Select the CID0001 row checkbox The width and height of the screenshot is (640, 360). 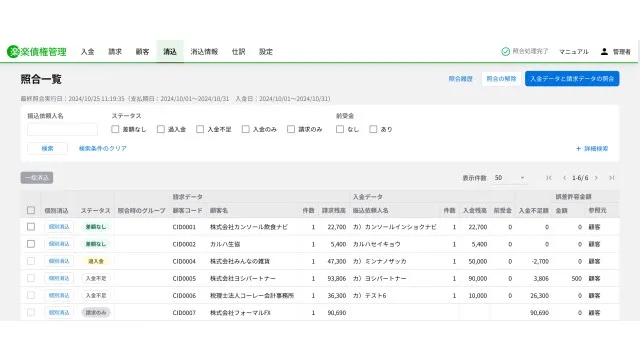pos(31,227)
